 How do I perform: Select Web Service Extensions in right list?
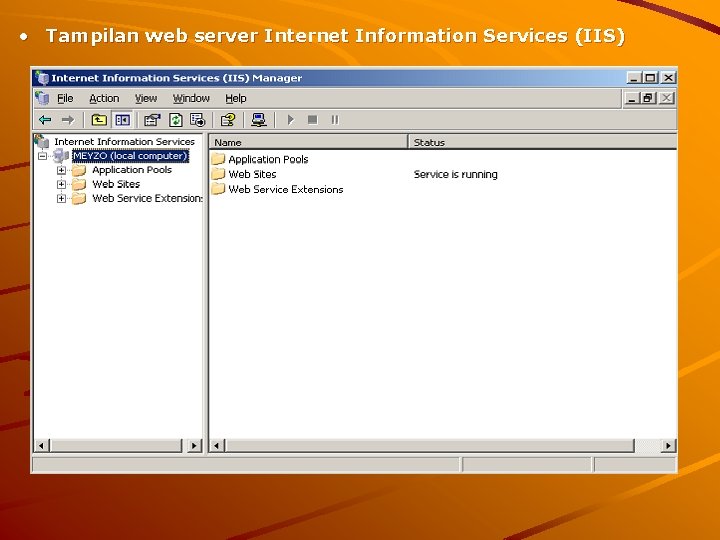[286, 189]
